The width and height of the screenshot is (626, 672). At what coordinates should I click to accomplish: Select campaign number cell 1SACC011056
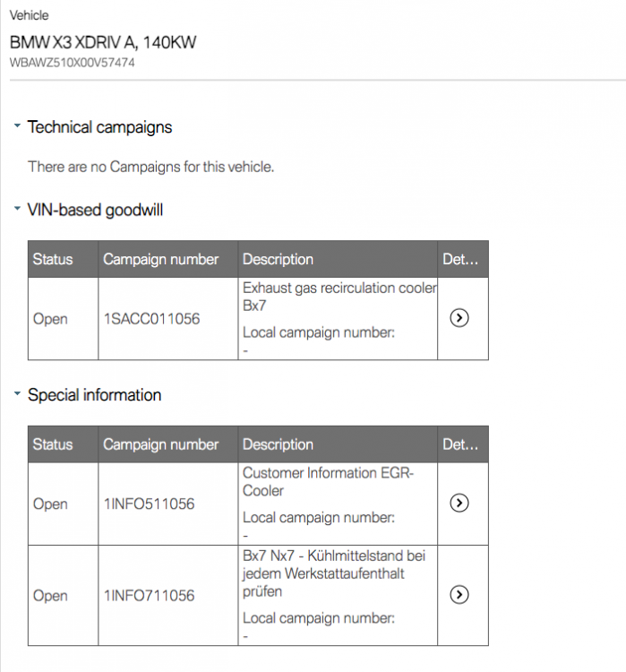pos(152,319)
